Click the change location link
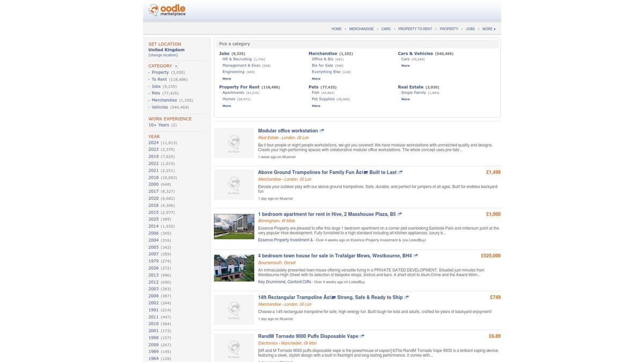This screenshot has width=644, height=362. point(163,55)
